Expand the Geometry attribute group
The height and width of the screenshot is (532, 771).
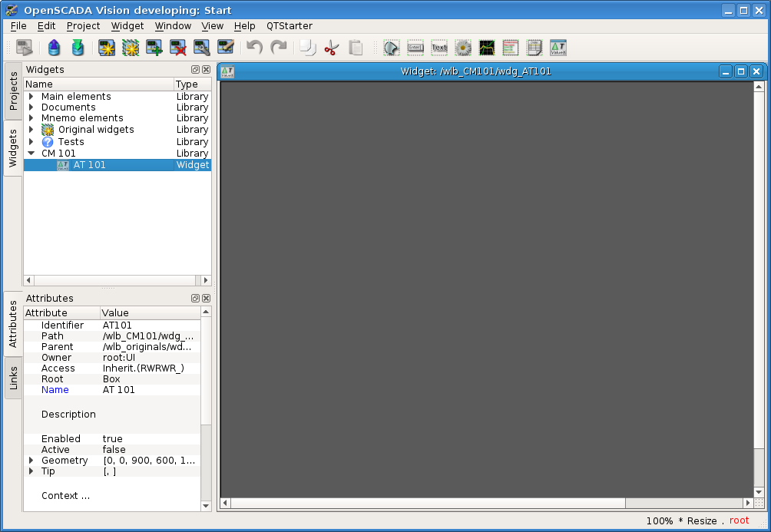tap(31, 461)
